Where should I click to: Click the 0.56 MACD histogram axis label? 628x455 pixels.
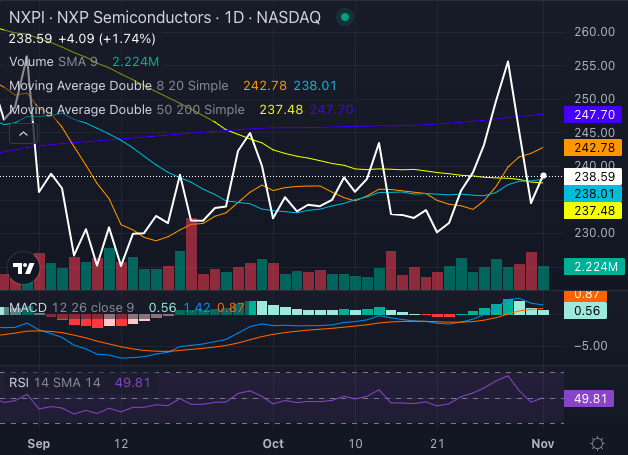[588, 311]
